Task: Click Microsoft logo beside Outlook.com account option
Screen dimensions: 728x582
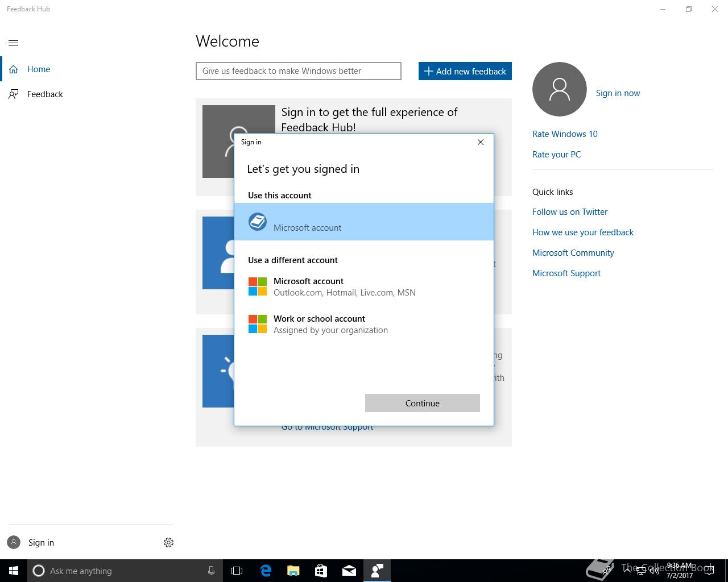Action: click(258, 286)
